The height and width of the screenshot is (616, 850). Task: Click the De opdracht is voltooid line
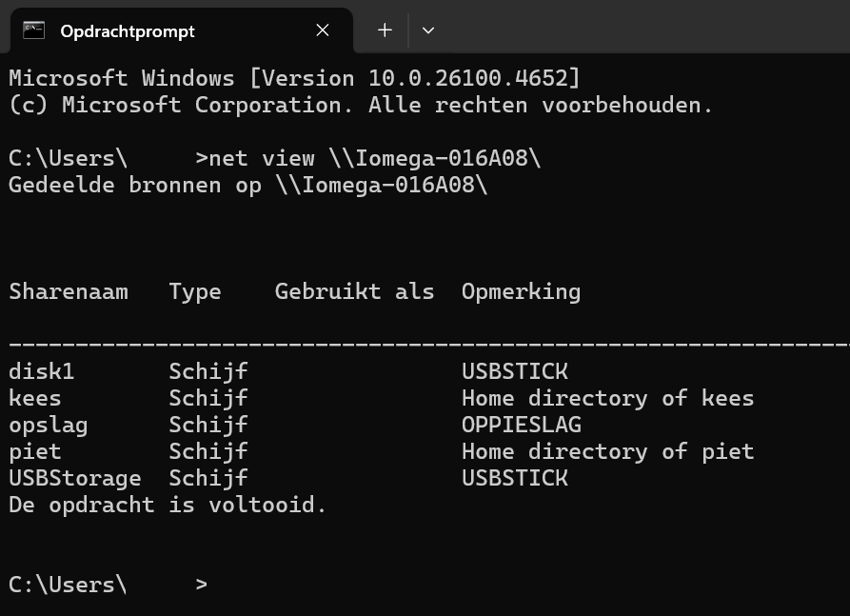pyautogui.click(x=168, y=505)
